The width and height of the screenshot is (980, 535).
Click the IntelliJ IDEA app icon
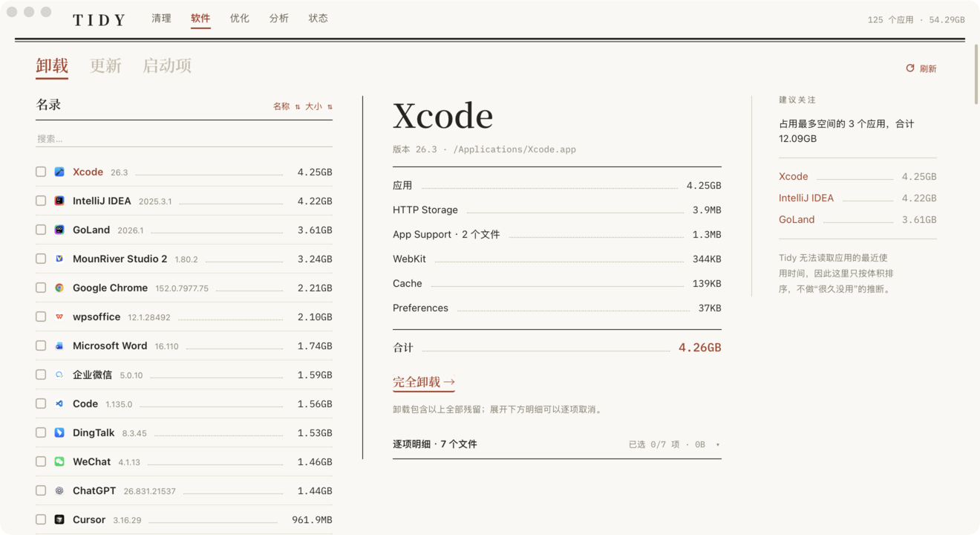tap(59, 201)
